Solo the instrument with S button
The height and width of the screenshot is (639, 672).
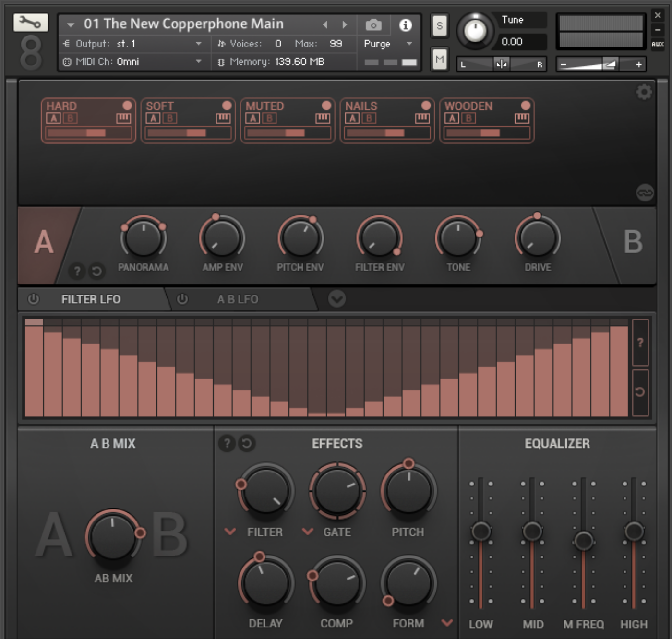(x=439, y=25)
